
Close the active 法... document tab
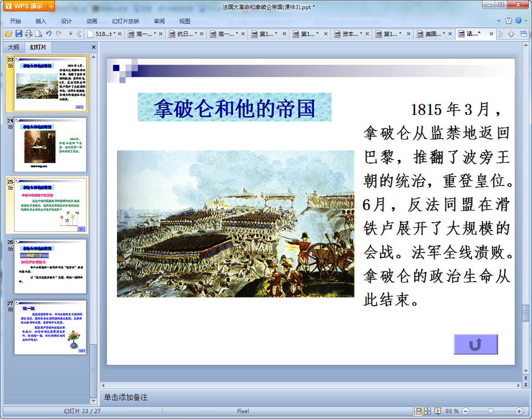click(x=491, y=34)
